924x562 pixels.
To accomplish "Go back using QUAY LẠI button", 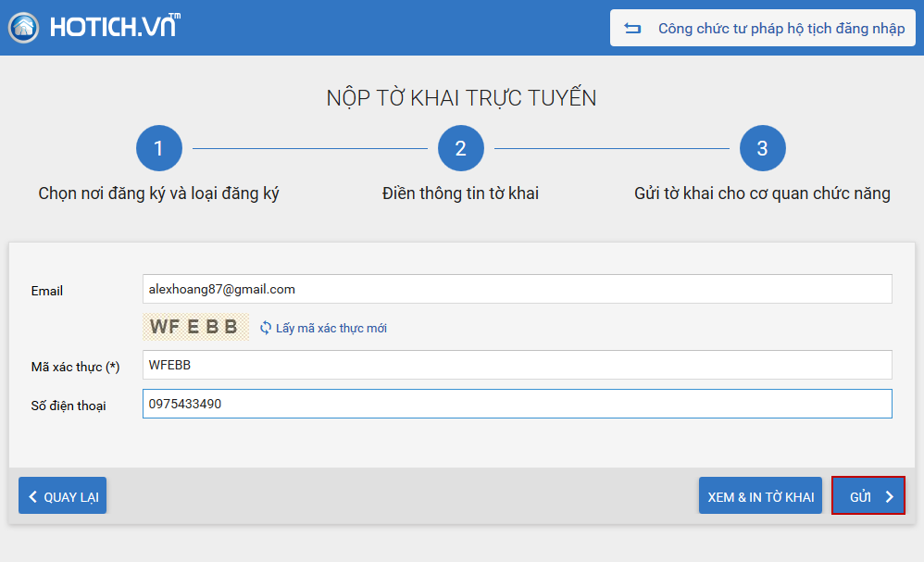I will click(63, 496).
